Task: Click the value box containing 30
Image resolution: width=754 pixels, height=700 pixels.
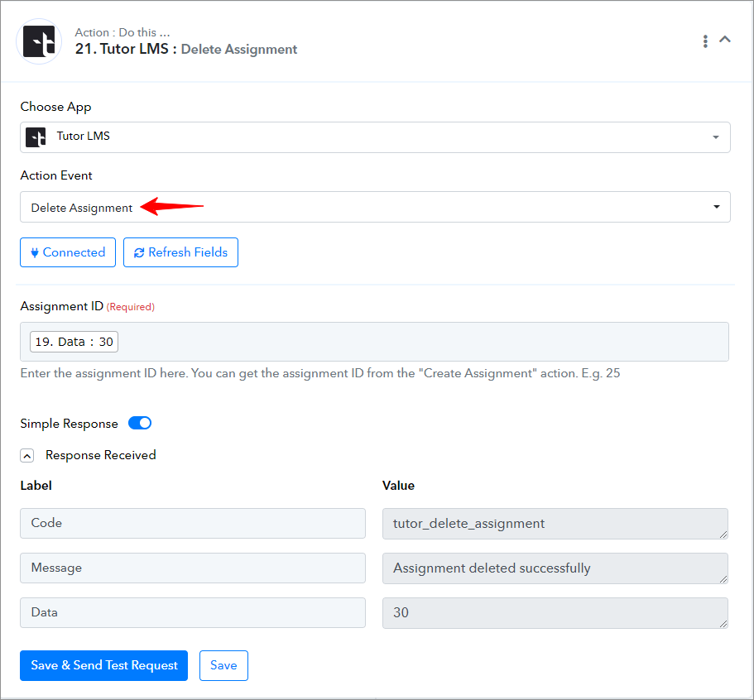Action: [555, 613]
